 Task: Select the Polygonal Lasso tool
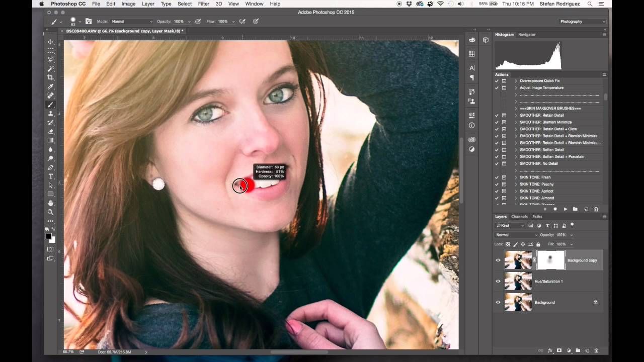pos(50,60)
